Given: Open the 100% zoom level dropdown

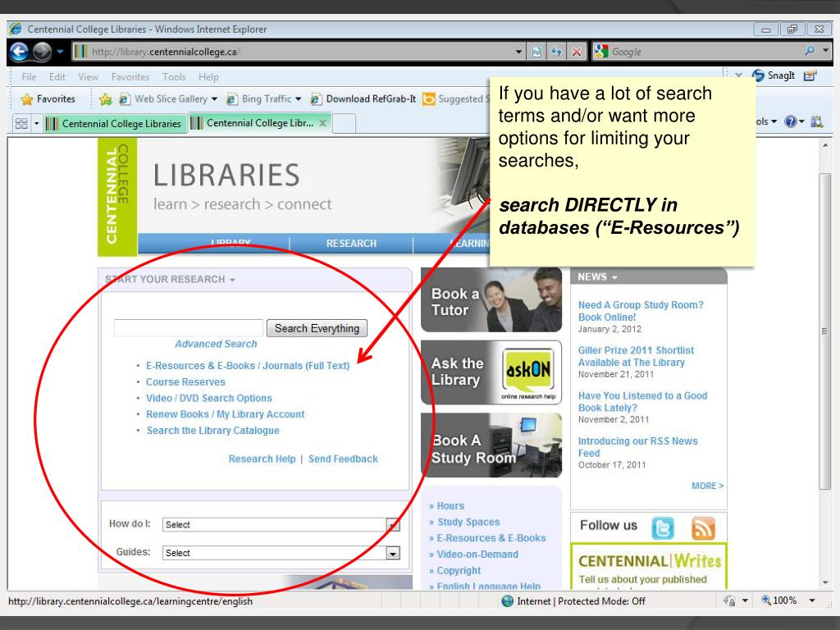Looking at the screenshot, I should tap(812, 600).
